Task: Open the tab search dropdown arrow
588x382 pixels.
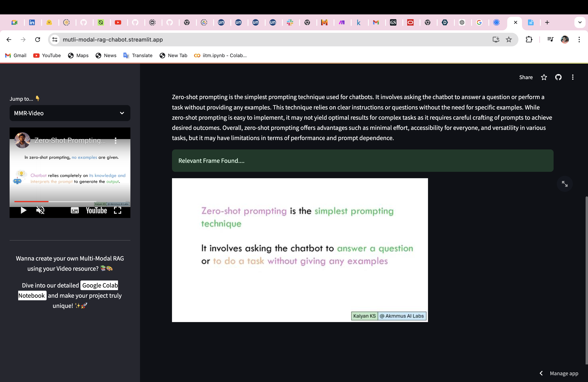Action: coord(580,22)
